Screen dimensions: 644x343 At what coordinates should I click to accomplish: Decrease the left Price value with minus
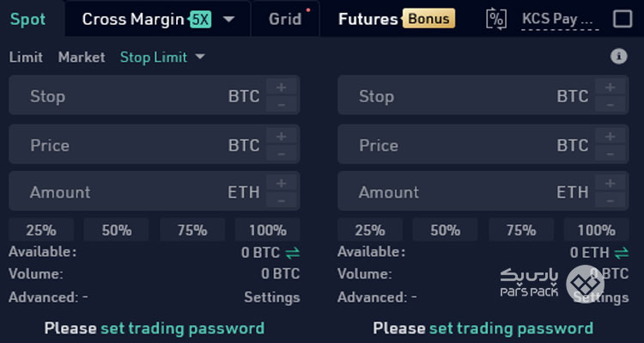(x=282, y=154)
